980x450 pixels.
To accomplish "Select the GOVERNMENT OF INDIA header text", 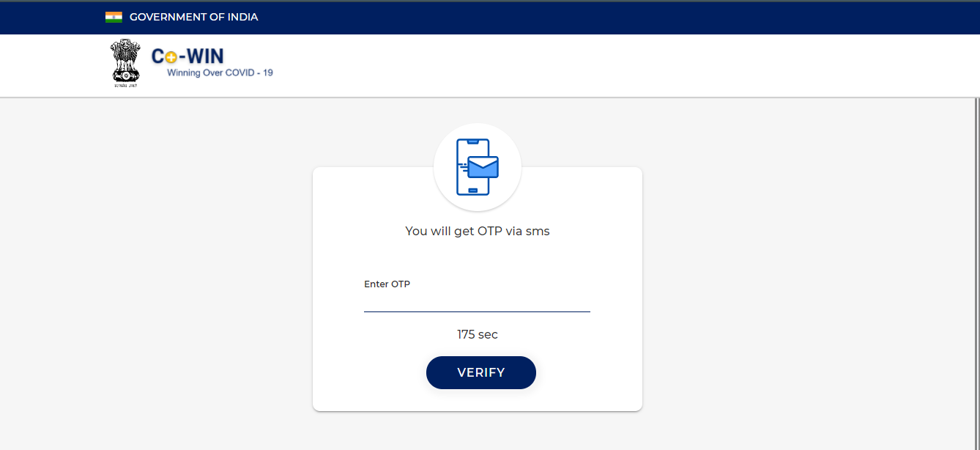I will [x=193, y=17].
